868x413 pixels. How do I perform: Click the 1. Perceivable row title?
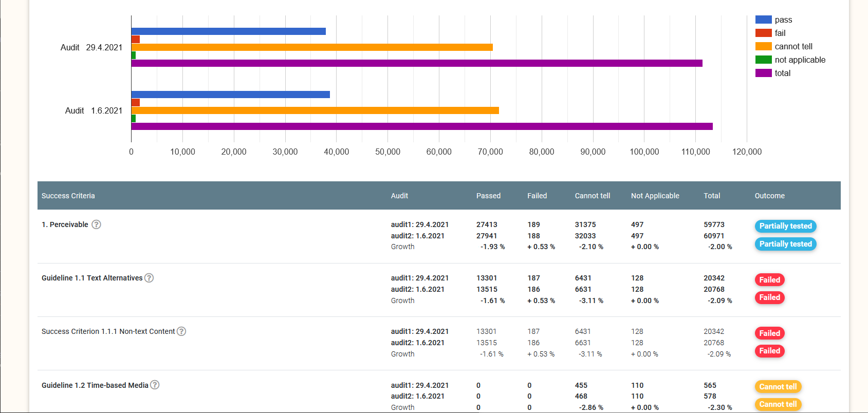pyautogui.click(x=65, y=224)
